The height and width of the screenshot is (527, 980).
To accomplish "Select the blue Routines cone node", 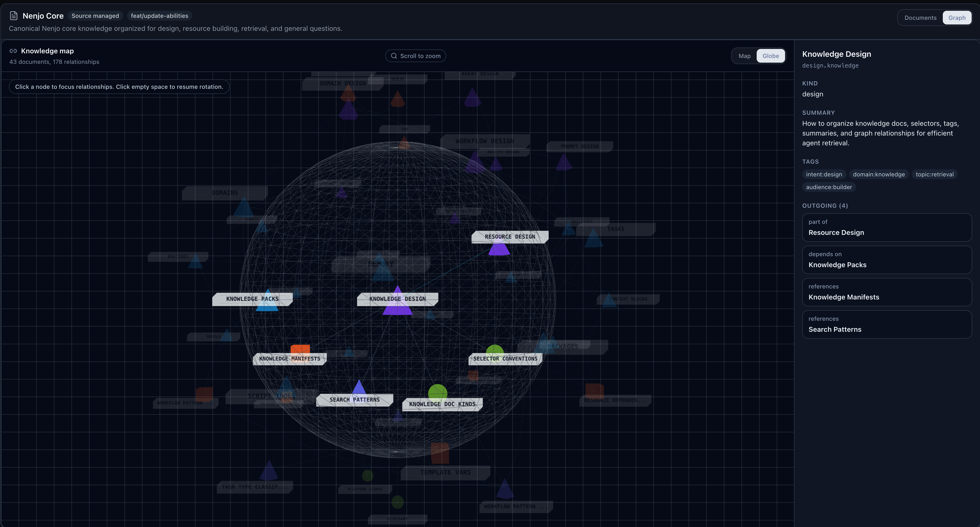I will [196, 261].
